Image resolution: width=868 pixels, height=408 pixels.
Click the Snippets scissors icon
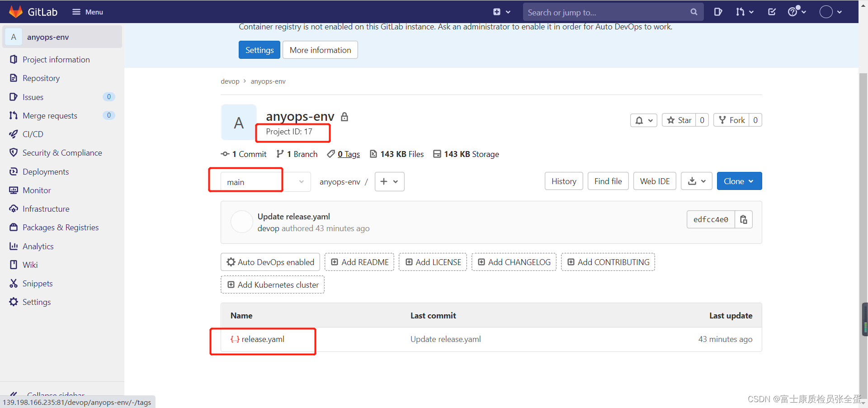tap(14, 284)
